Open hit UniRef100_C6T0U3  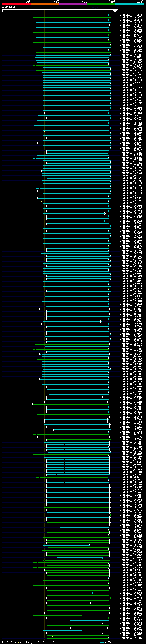(131, 32)
